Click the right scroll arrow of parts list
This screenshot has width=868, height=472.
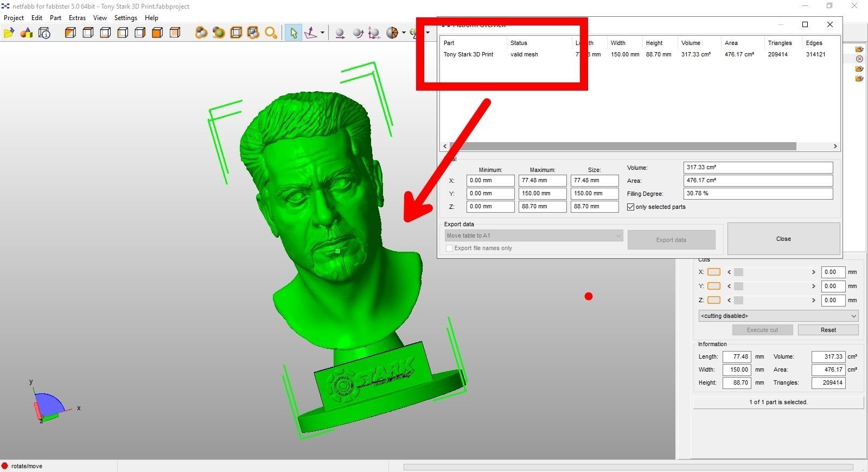pos(835,146)
